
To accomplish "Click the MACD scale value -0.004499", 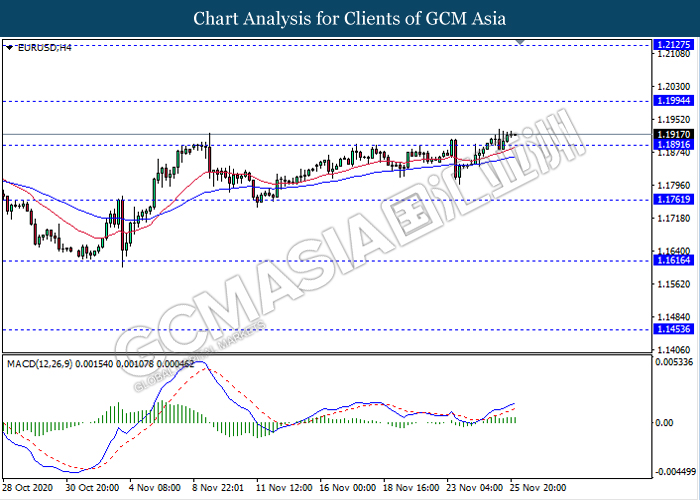I will pos(675,472).
